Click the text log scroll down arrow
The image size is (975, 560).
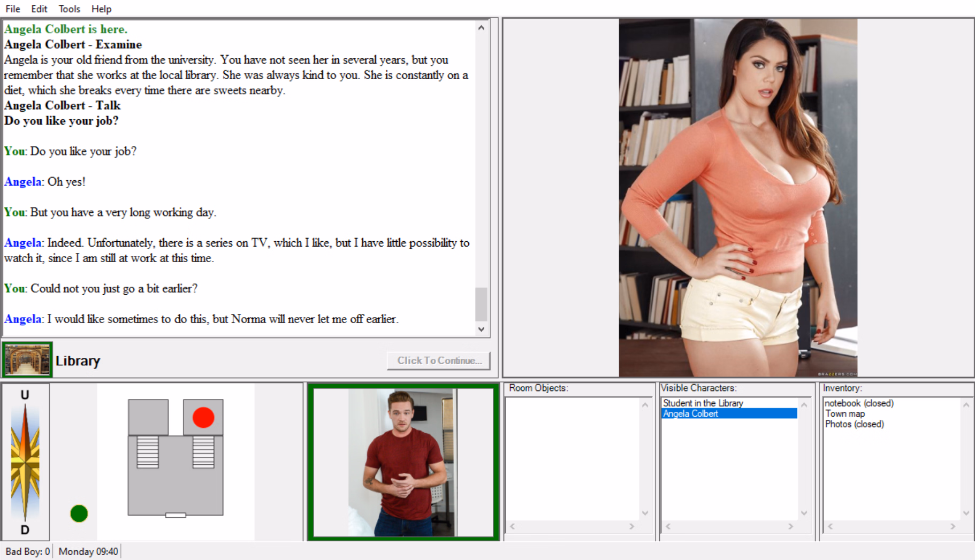pyautogui.click(x=482, y=329)
